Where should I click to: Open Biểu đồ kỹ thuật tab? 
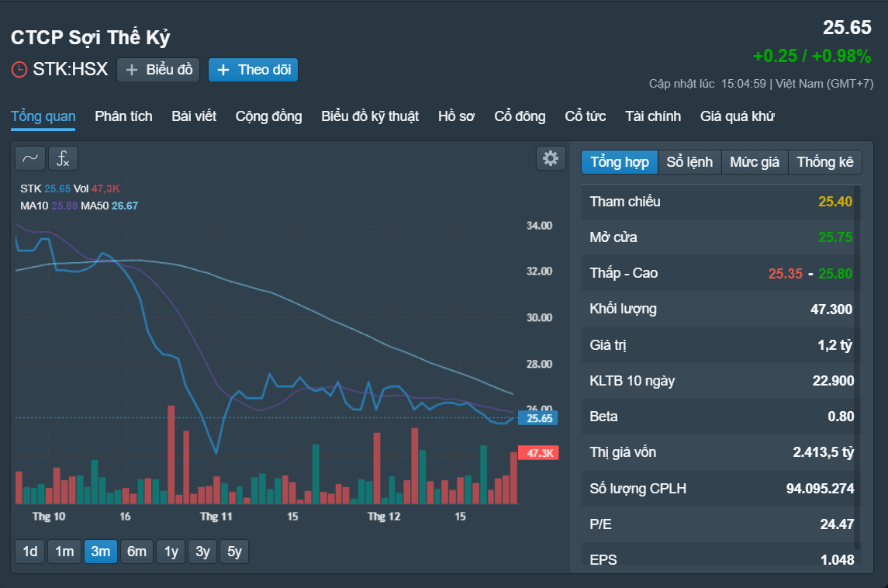click(370, 116)
